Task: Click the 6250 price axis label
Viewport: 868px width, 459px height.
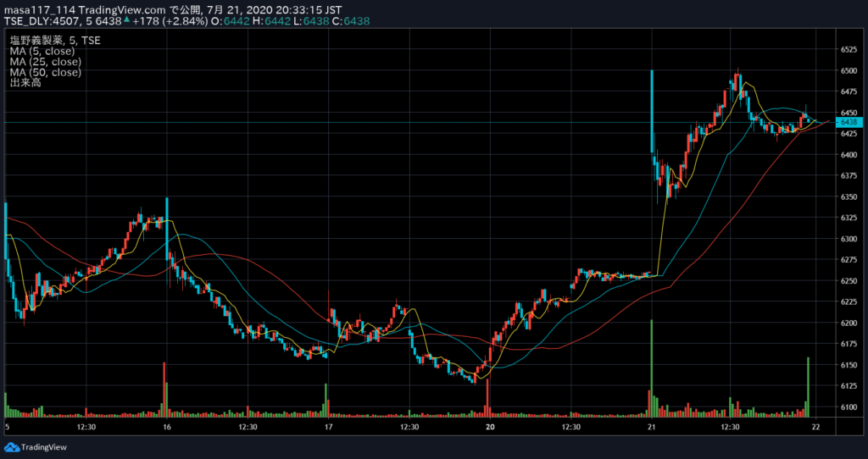Action: point(849,280)
